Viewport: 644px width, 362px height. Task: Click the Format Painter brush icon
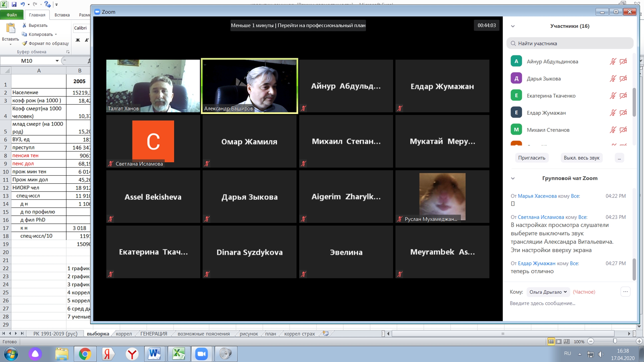coord(25,43)
